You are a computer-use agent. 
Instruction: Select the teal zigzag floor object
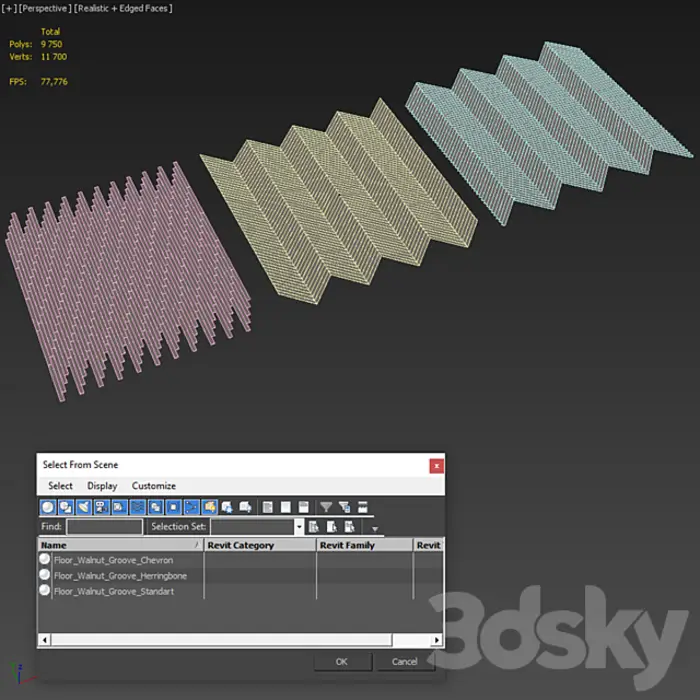(549, 134)
